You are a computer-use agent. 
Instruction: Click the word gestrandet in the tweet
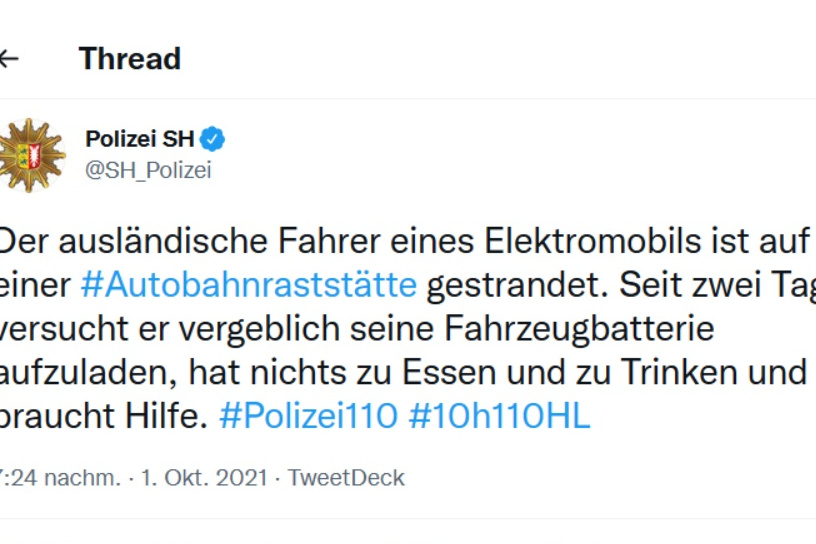point(512,285)
